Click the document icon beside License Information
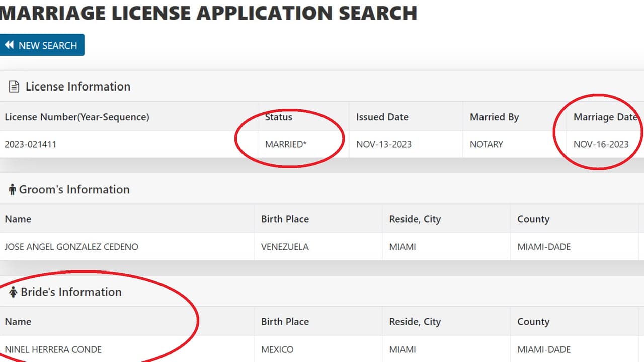644x362 pixels. 14,86
